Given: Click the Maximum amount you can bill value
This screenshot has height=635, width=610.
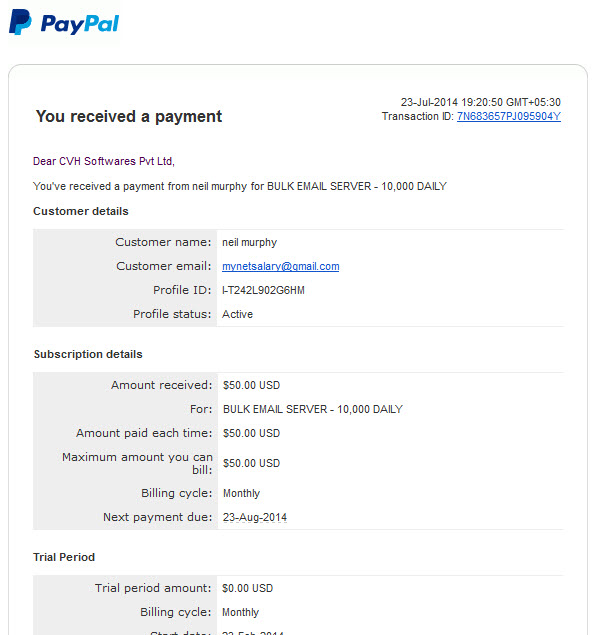Looking at the screenshot, I should (251, 463).
